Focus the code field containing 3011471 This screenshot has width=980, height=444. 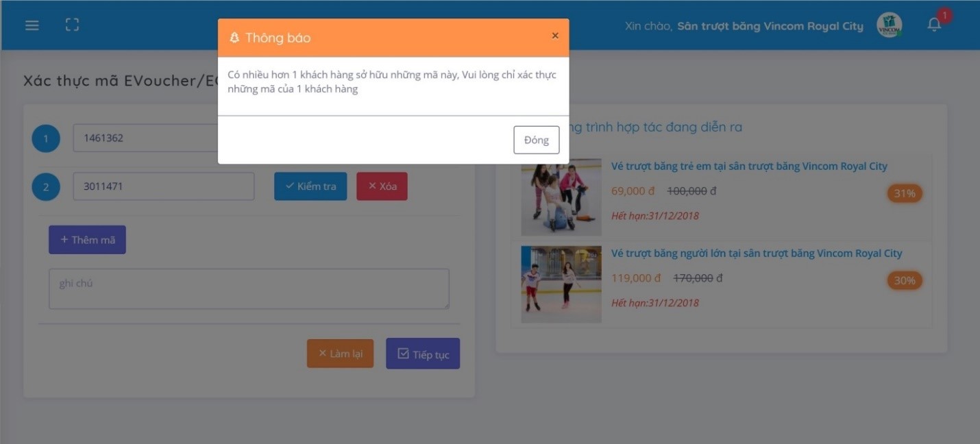click(164, 186)
